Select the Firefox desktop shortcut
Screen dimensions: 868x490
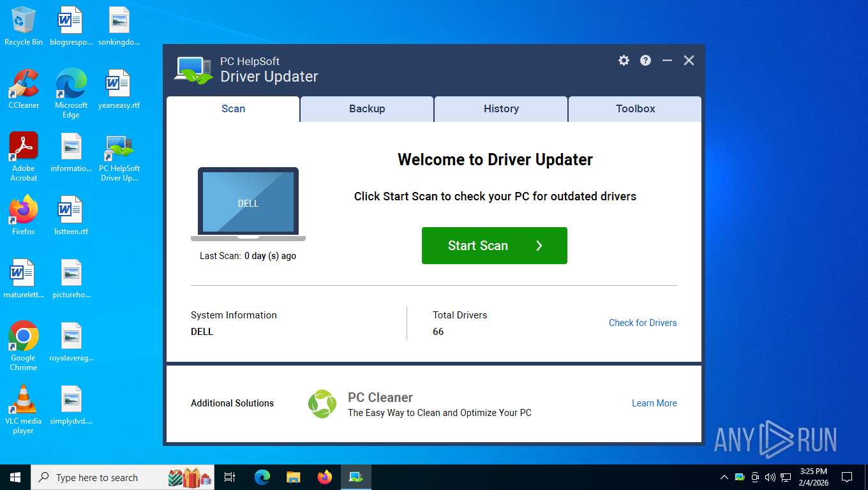(x=24, y=216)
